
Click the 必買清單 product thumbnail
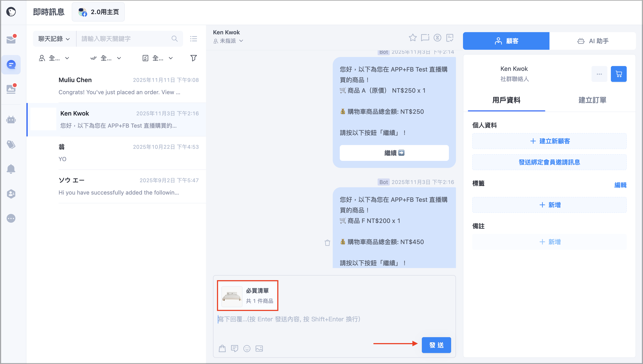pos(232,296)
